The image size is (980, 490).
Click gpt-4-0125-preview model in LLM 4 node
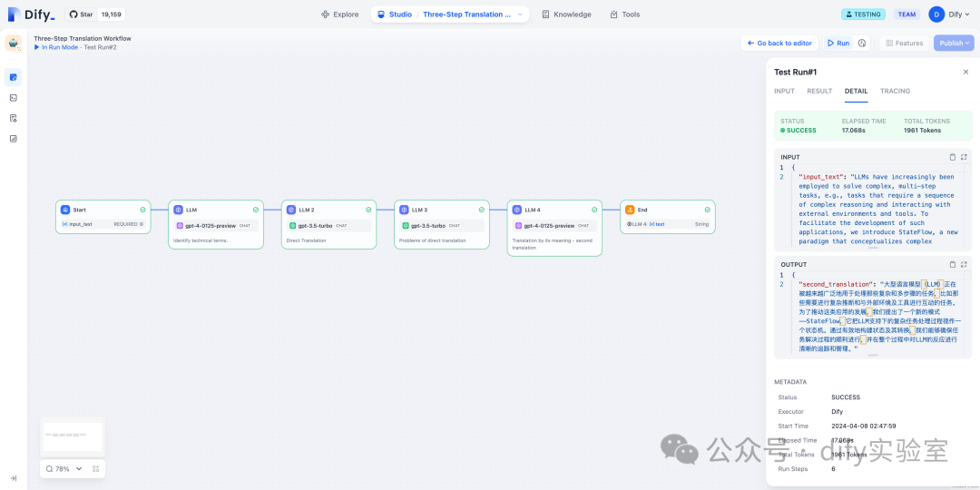click(x=554, y=226)
